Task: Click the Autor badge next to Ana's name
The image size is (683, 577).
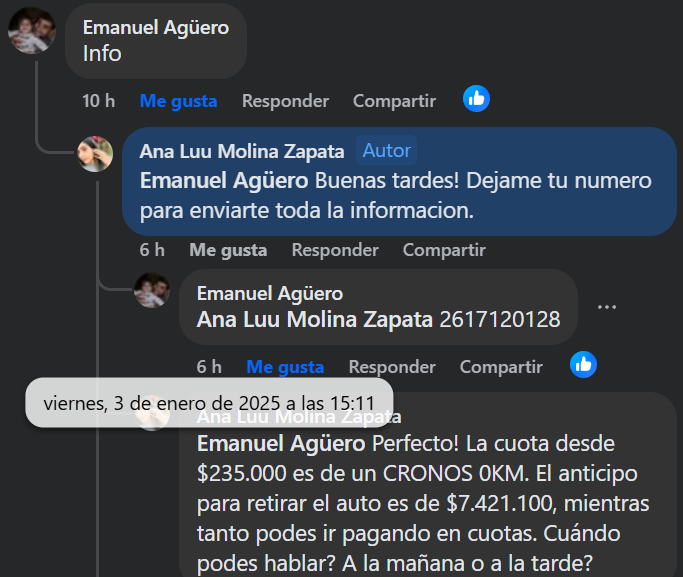Action: pos(386,151)
